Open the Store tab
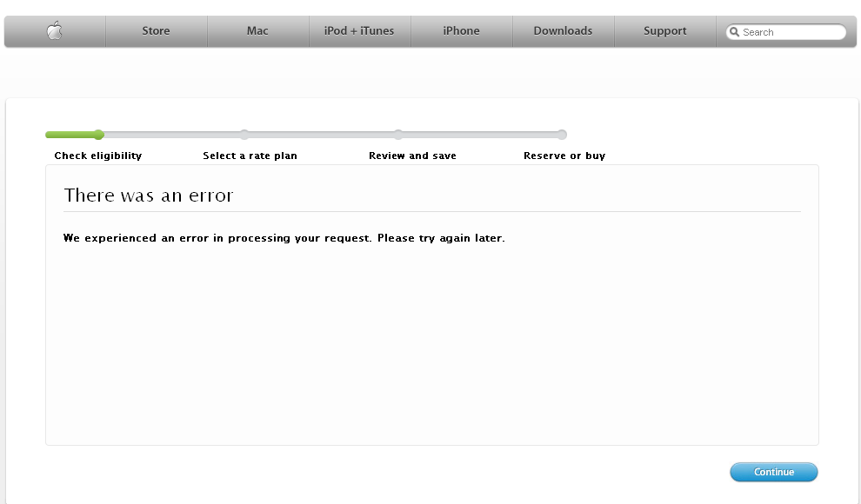 coord(156,30)
